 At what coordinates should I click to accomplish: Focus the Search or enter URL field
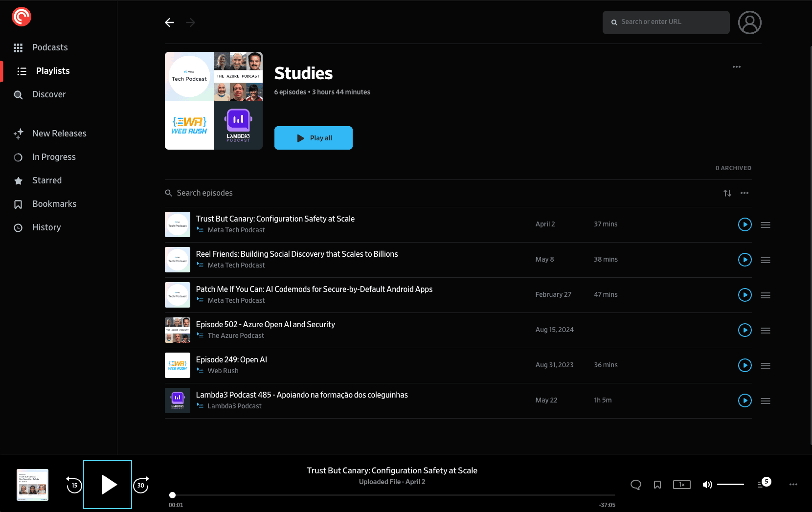[666, 22]
